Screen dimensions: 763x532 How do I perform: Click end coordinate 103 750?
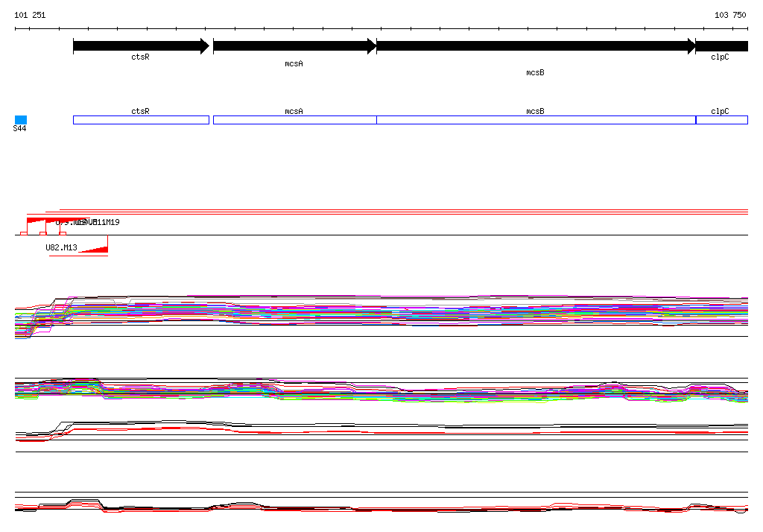coord(730,15)
